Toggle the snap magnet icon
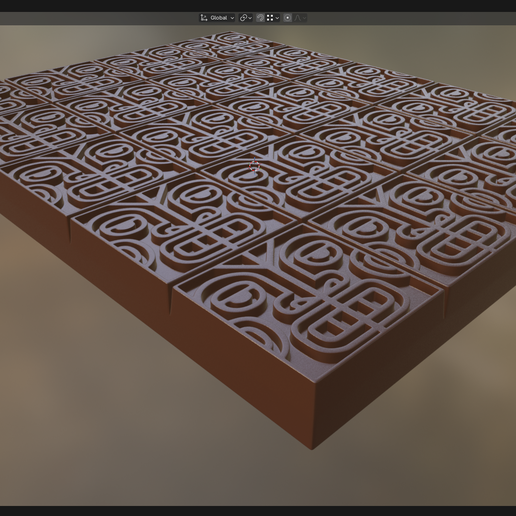516x516 pixels. coord(260,18)
